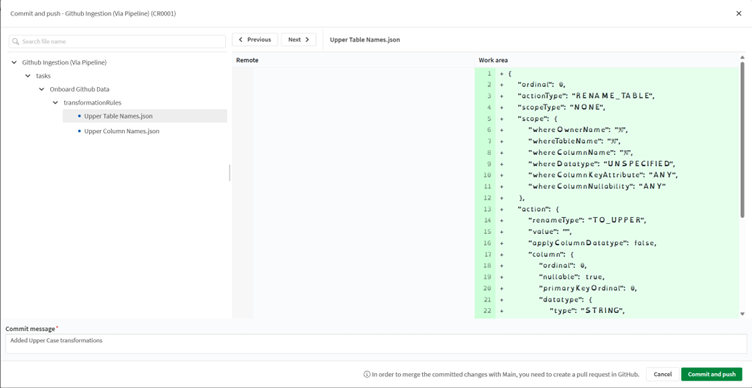Click the transformationRules label
The height and width of the screenshot is (388, 752).
coord(93,103)
